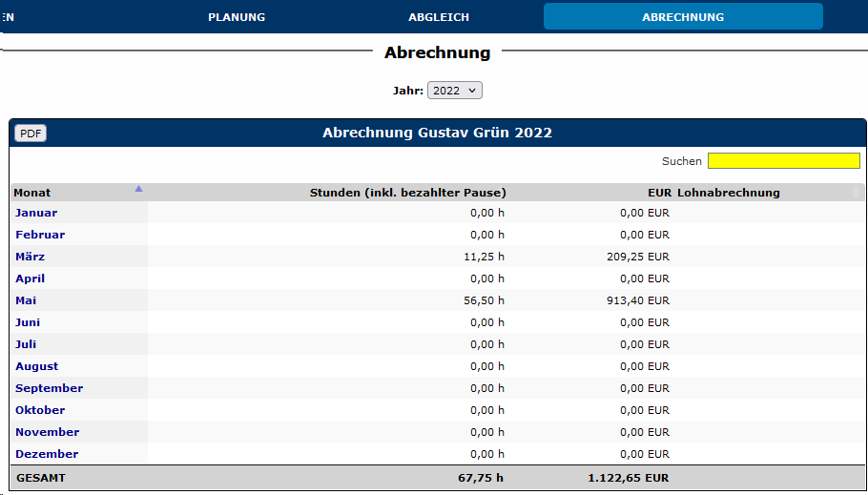
Task: Open the Juli month link
Action: tap(26, 344)
